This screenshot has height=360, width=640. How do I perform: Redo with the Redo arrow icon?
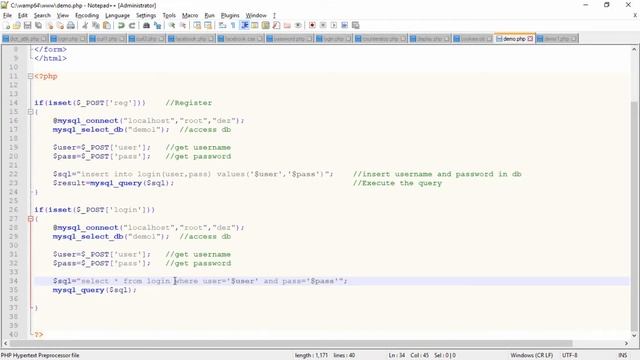(132, 25)
